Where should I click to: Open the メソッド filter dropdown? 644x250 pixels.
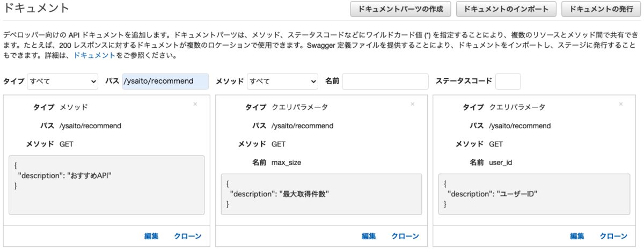[x=282, y=82]
